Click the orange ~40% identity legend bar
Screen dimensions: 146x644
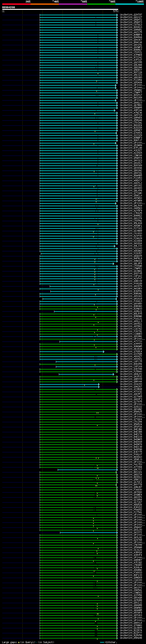(x=45, y=4)
